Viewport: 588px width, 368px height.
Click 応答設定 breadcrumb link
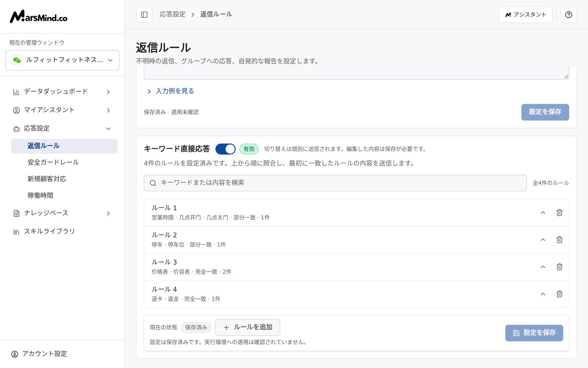coord(173,14)
